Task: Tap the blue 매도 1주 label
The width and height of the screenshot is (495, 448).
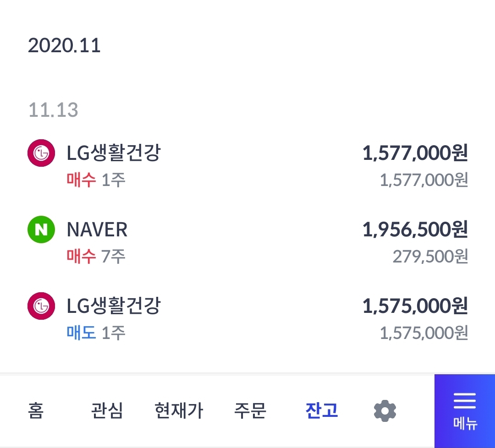Action: pyautogui.click(x=96, y=333)
